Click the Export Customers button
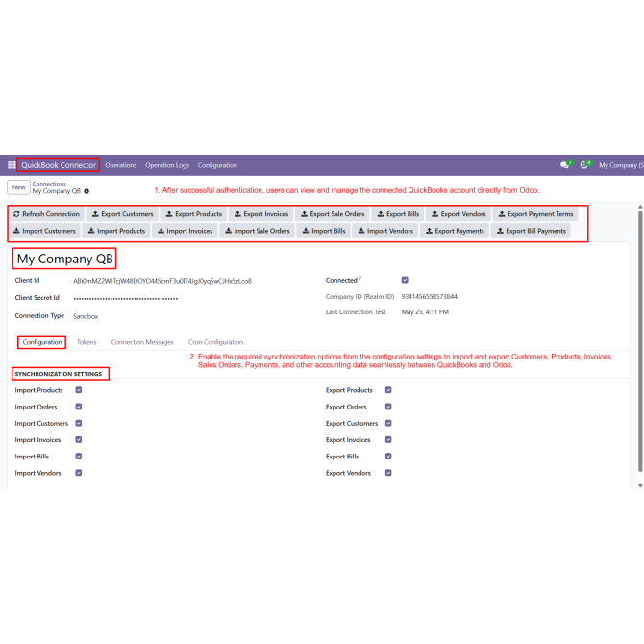This screenshot has height=644, width=644. click(122, 214)
